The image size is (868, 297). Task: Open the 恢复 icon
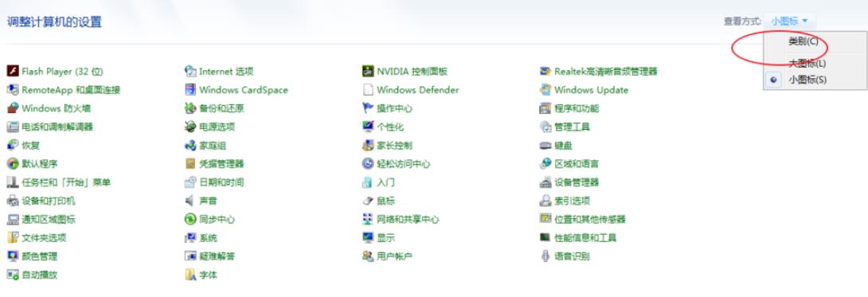click(13, 146)
